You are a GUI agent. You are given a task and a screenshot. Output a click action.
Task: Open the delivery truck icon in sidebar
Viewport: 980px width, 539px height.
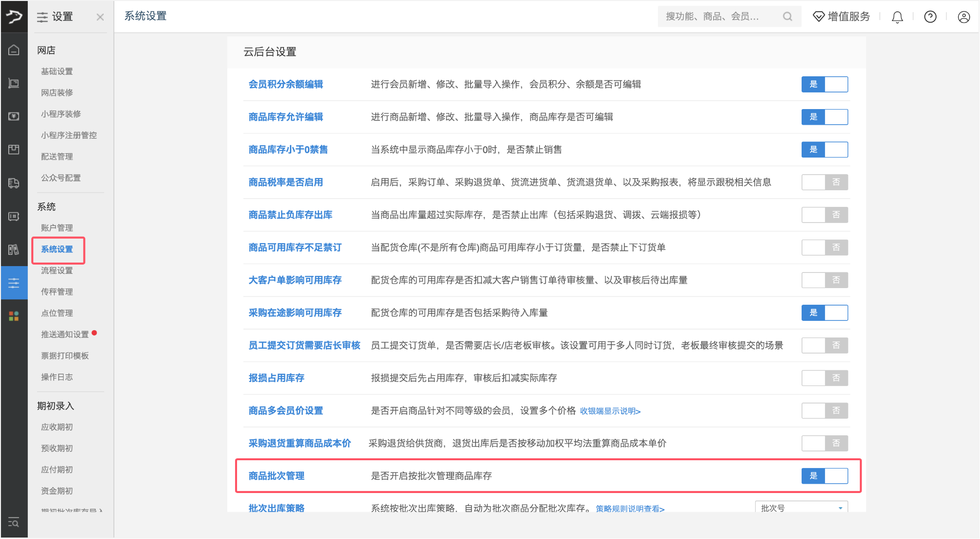(14, 183)
